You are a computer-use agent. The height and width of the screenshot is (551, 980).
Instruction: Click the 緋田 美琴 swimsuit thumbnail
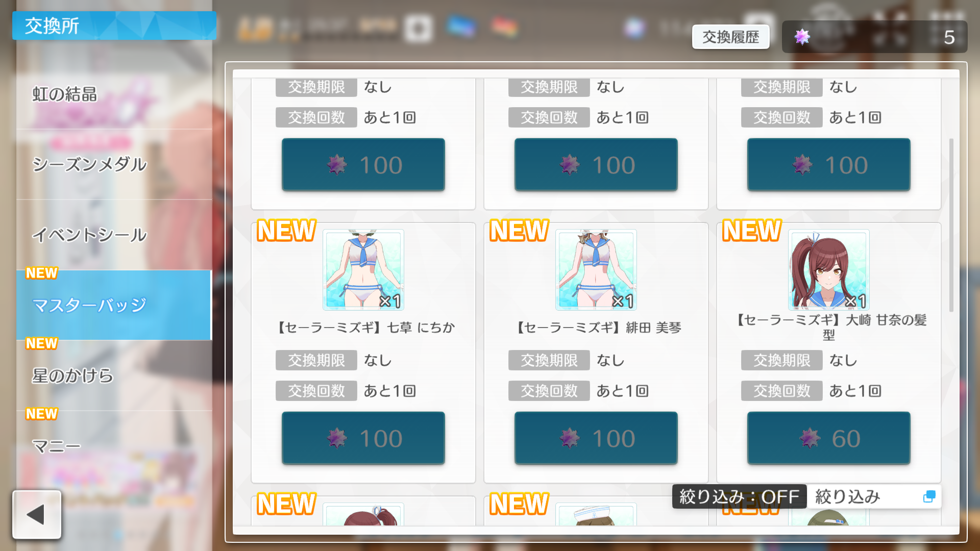(x=596, y=270)
